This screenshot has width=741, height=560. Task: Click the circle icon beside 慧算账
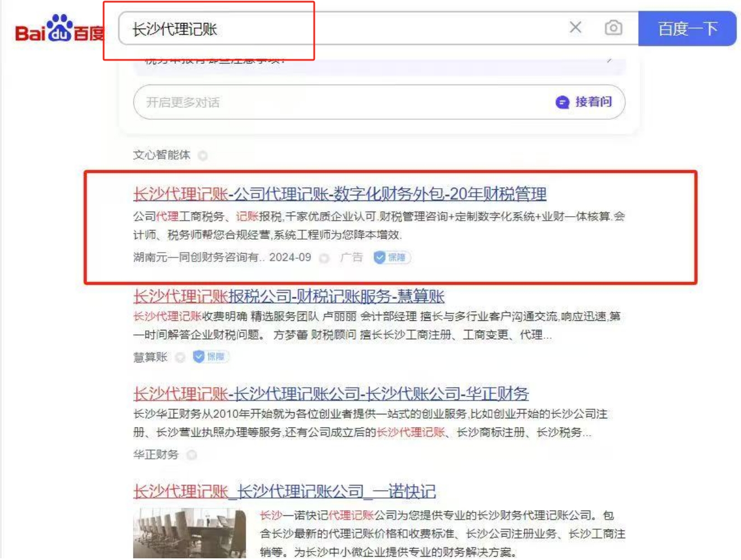tap(180, 357)
